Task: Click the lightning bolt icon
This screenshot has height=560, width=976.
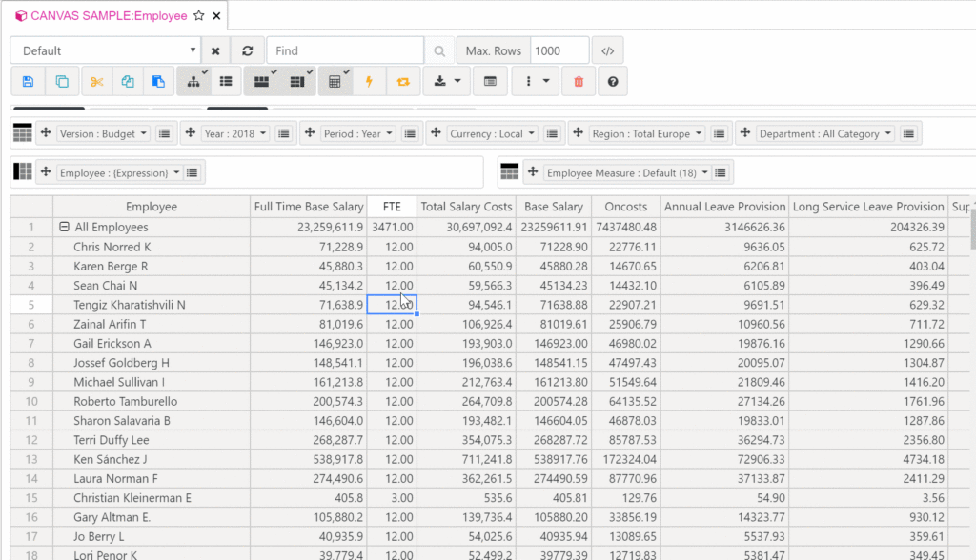Action: [x=369, y=82]
